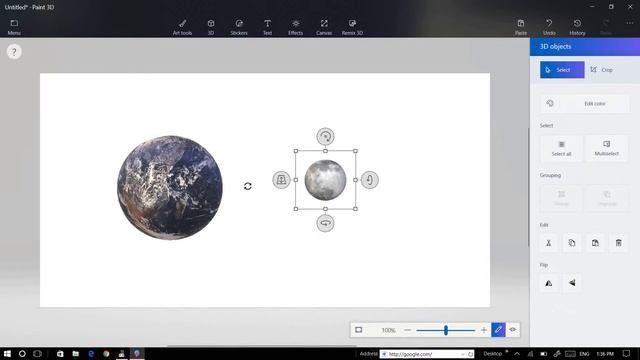
Task: Click the sidebar Paste icon under Edit
Action: tap(595, 243)
